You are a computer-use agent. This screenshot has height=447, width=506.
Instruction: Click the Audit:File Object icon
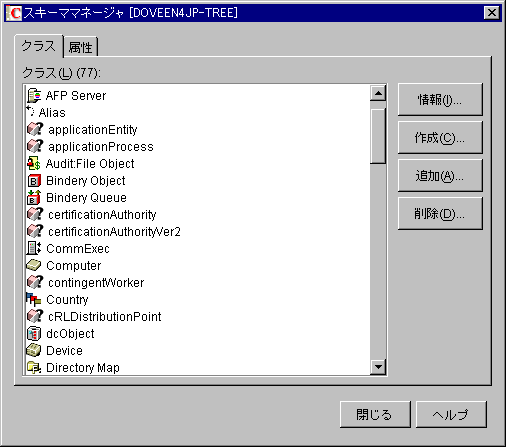pyautogui.click(x=34, y=163)
